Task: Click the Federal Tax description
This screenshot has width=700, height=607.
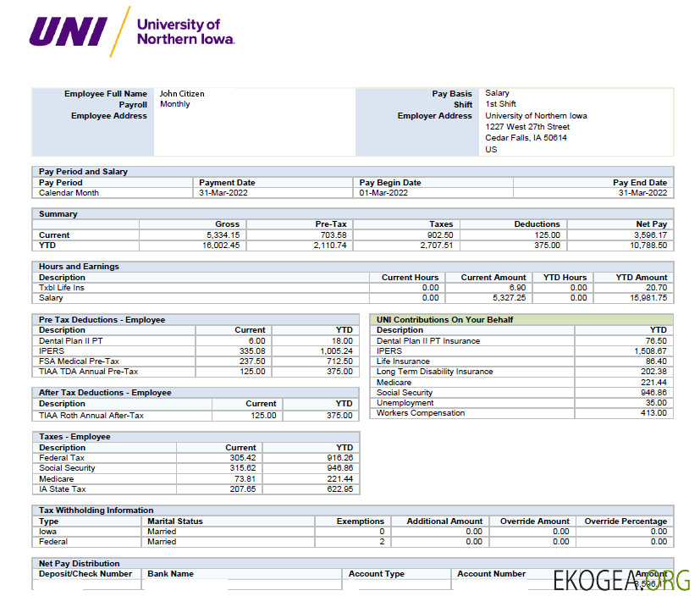Action: pos(62,458)
